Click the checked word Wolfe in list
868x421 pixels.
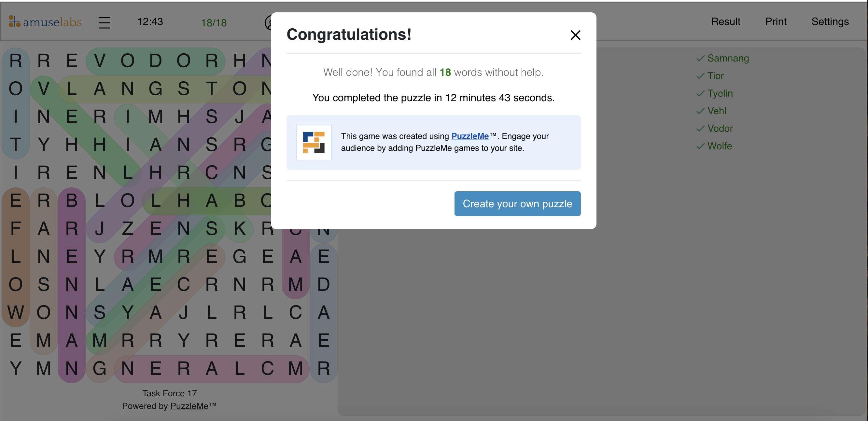720,146
